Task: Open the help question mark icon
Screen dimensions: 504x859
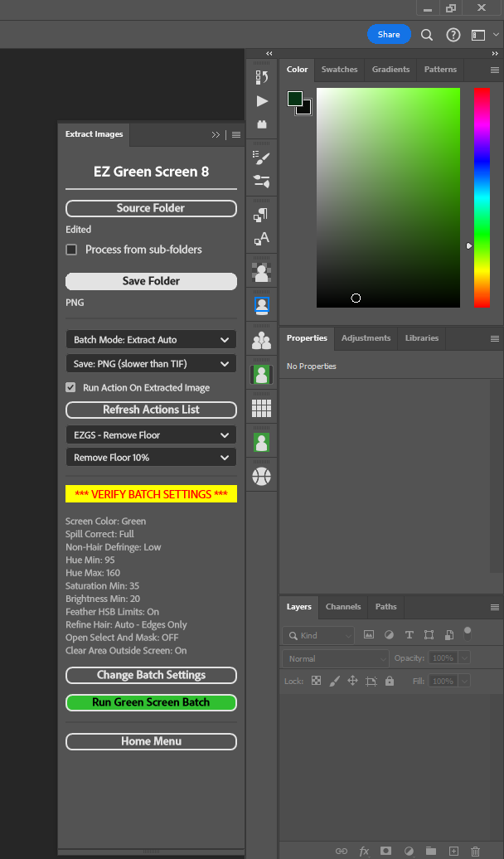Action: (x=453, y=35)
